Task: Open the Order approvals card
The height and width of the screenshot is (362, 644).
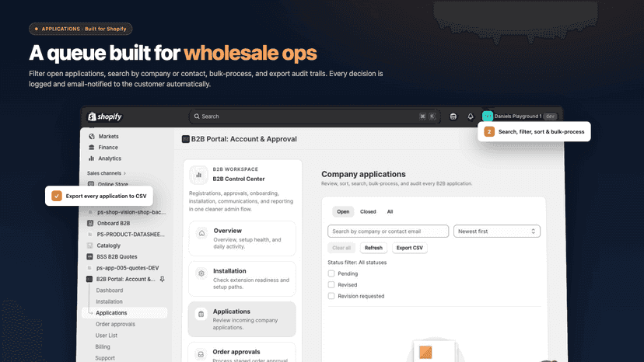Action: pos(242,353)
